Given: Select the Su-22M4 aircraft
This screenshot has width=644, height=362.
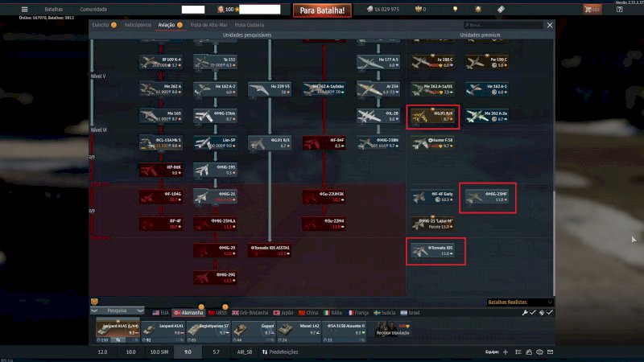Looking at the screenshot, I should [324, 224].
